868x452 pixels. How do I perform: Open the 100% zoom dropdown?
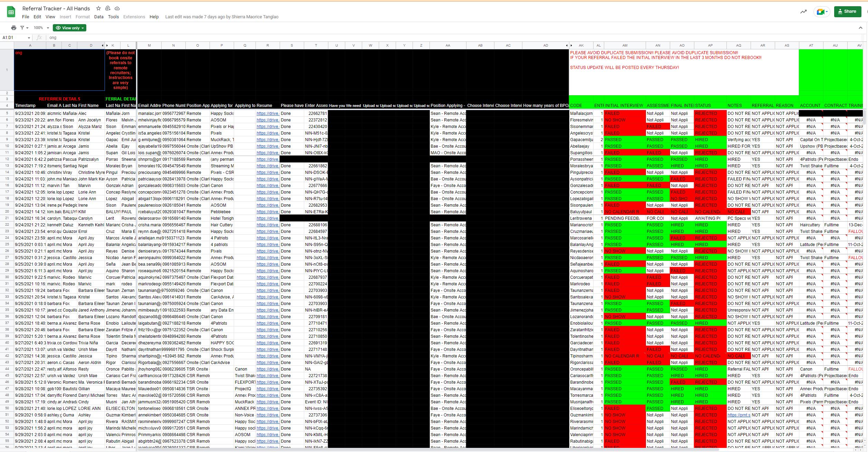click(x=41, y=28)
